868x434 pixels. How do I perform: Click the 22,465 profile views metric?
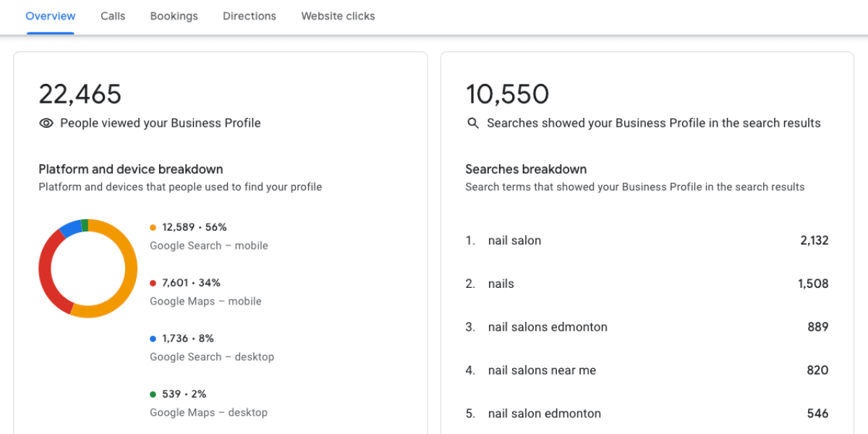(x=80, y=93)
